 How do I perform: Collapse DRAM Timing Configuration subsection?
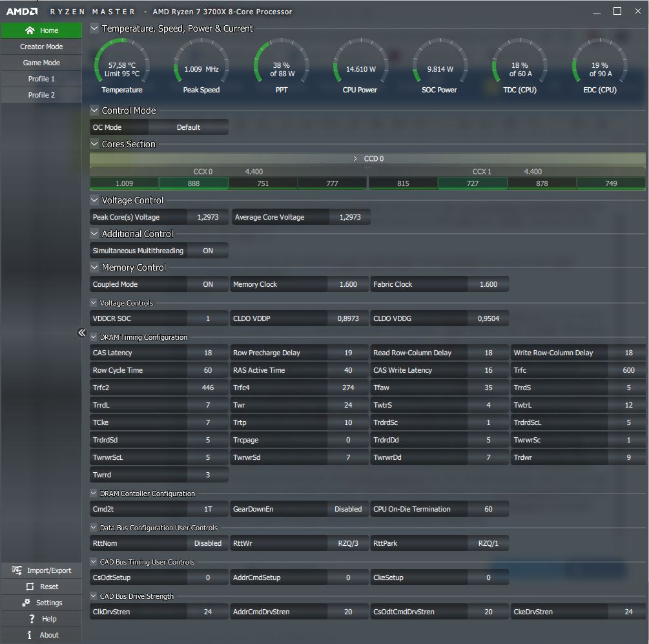[94, 337]
